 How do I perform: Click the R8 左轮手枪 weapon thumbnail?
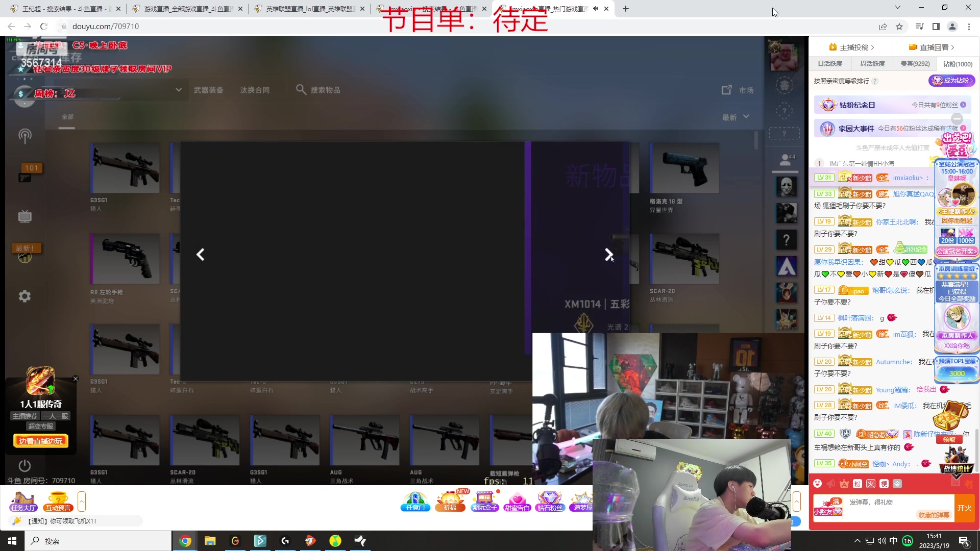click(125, 259)
